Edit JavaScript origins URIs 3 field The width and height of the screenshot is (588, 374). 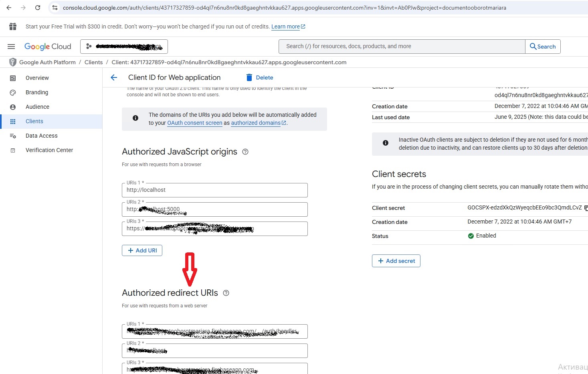click(215, 229)
